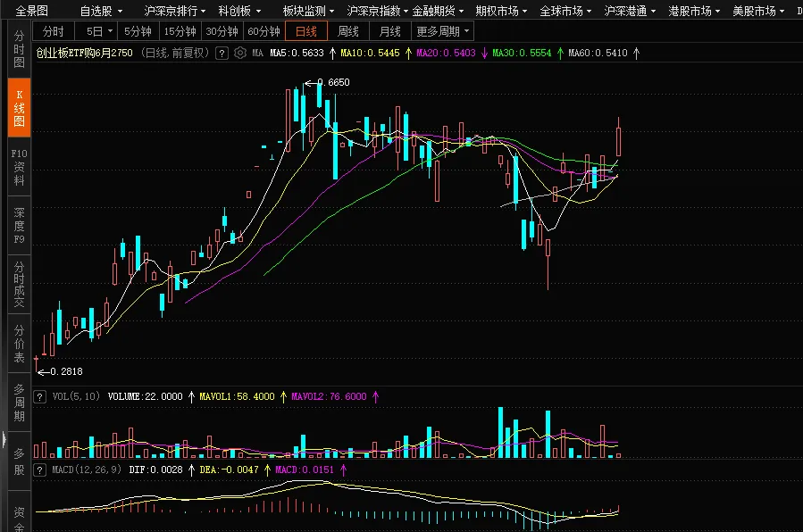Expand the 沪深京指数 dropdown menu

pos(378,11)
